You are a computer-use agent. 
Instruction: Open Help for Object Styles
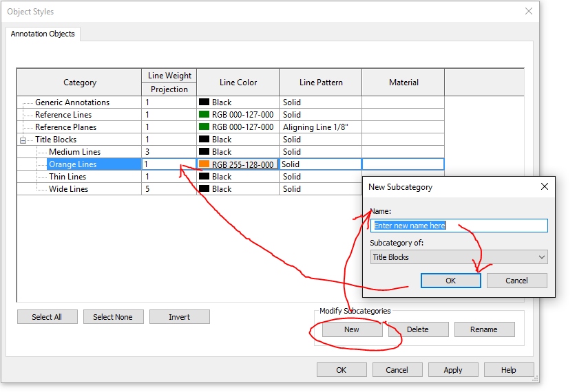(x=509, y=370)
